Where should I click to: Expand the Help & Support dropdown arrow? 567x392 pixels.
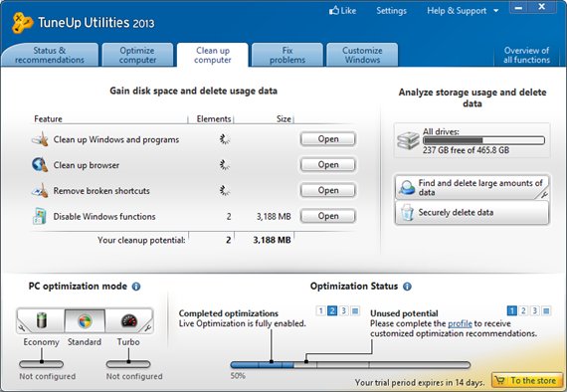[x=496, y=11]
